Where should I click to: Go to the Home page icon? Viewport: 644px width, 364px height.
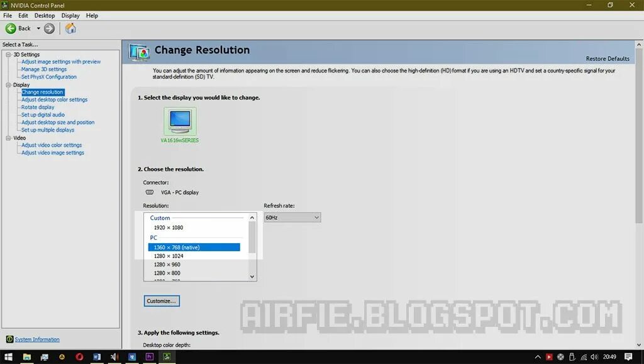pyautogui.click(x=70, y=28)
